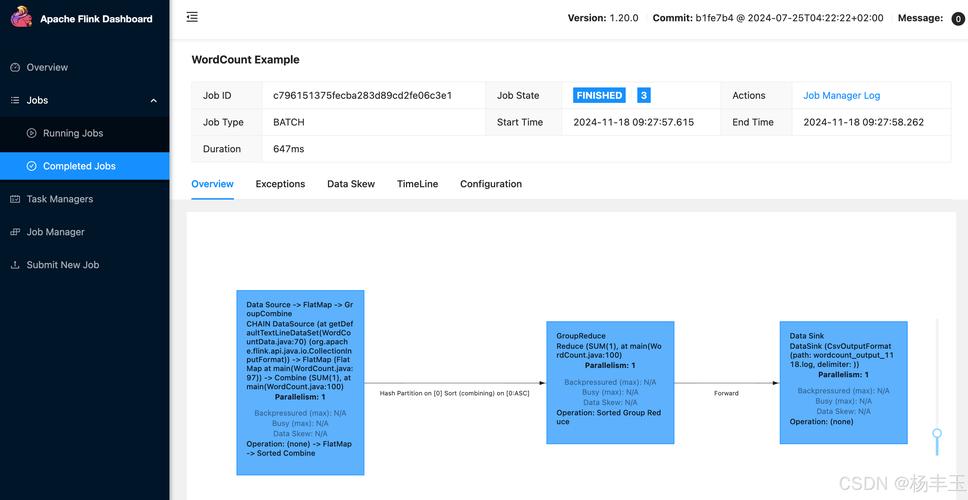The width and height of the screenshot is (968, 500).
Task: Open the Job Manager Log link
Action: (x=841, y=96)
